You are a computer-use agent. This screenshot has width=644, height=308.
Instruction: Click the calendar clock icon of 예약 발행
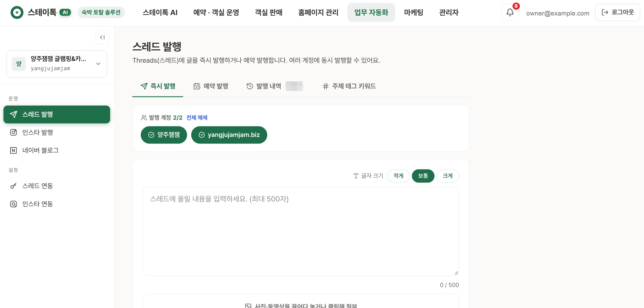click(197, 86)
